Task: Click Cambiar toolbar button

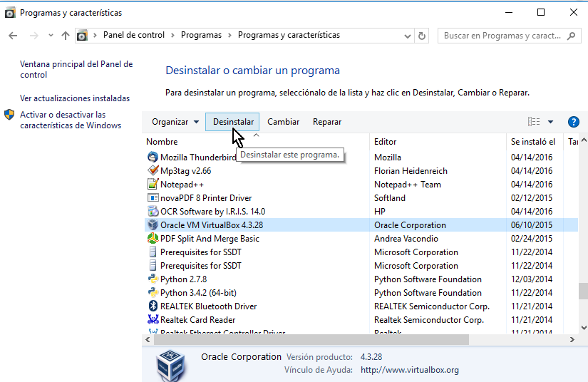Action: (283, 122)
